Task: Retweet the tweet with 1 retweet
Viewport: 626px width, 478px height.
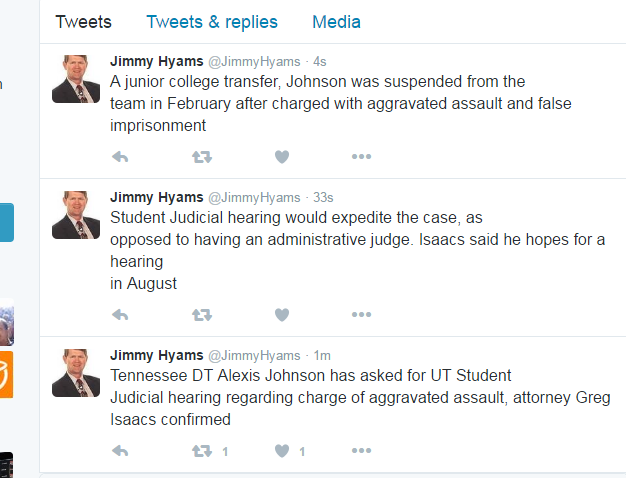Action: pyautogui.click(x=202, y=451)
